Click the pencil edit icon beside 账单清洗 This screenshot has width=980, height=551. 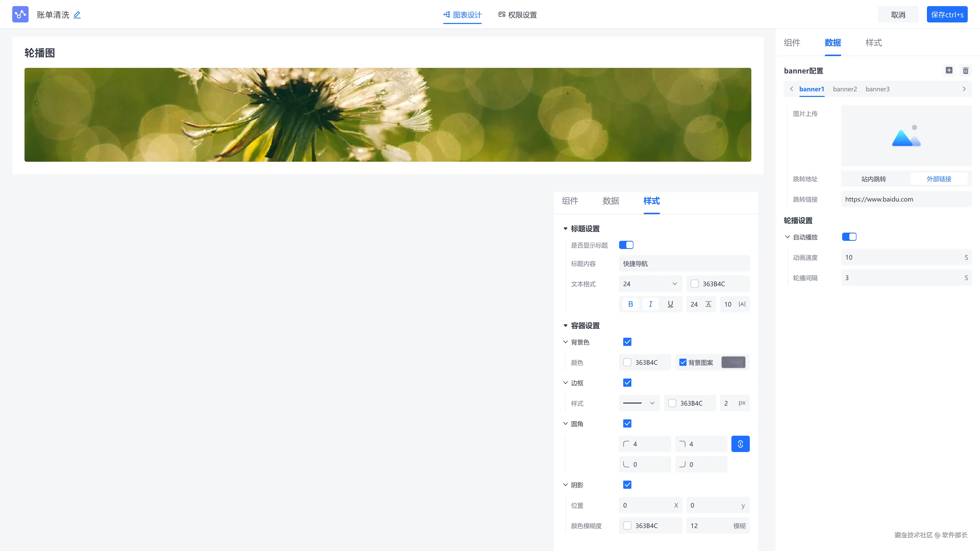click(x=77, y=15)
